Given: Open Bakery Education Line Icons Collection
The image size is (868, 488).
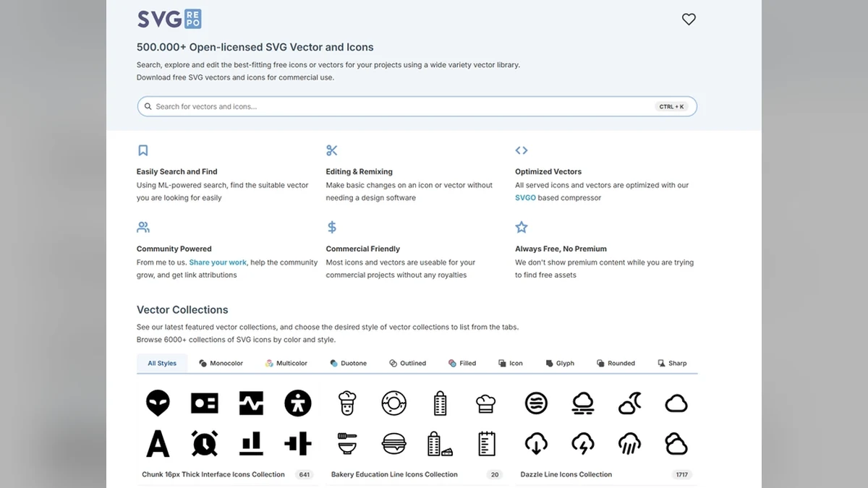Looking at the screenshot, I should coord(394,474).
